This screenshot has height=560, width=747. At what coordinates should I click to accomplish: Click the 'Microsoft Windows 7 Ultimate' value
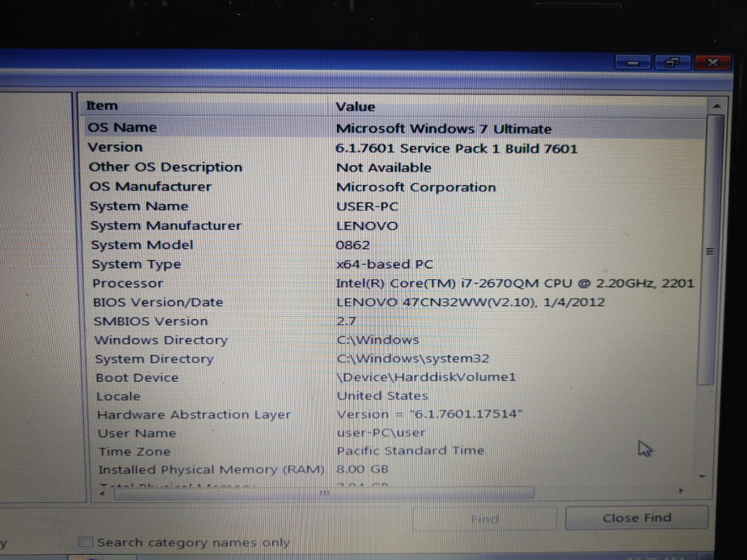[x=444, y=129]
